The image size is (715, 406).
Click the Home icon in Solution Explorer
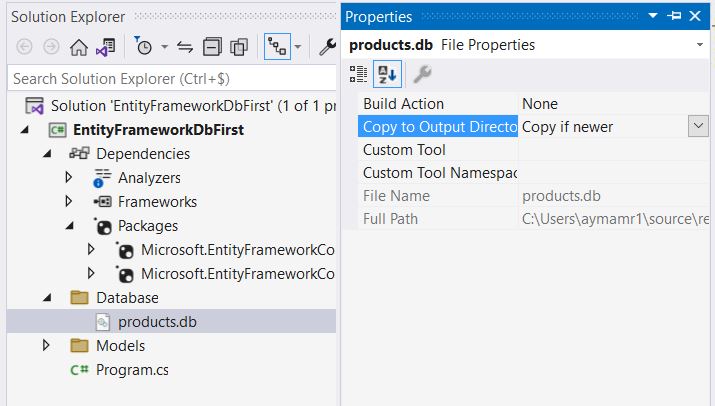point(79,47)
